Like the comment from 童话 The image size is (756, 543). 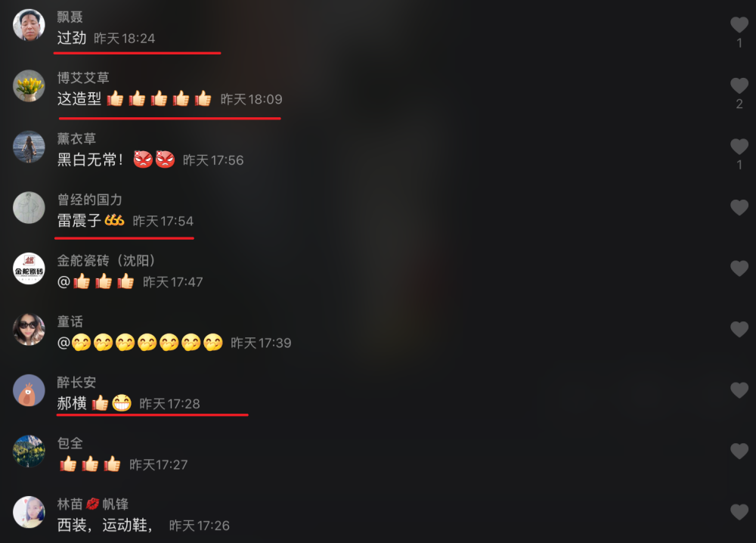pos(739,330)
